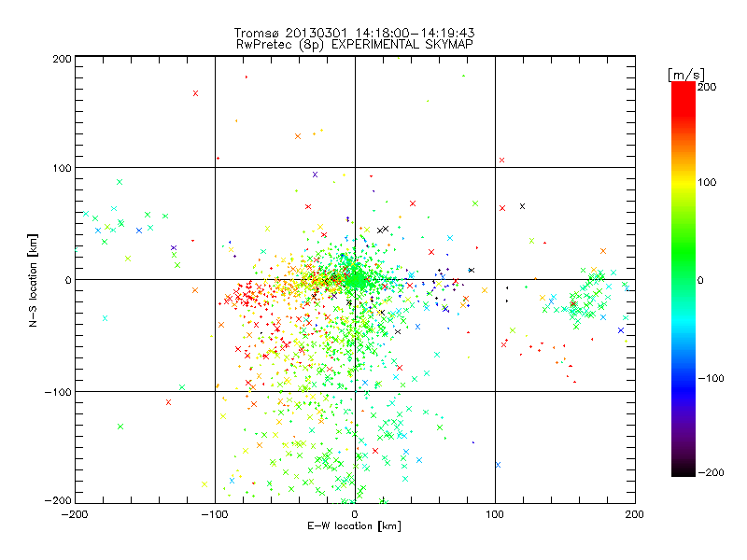Click the '-200' tick on the N-S axis

coord(58,500)
